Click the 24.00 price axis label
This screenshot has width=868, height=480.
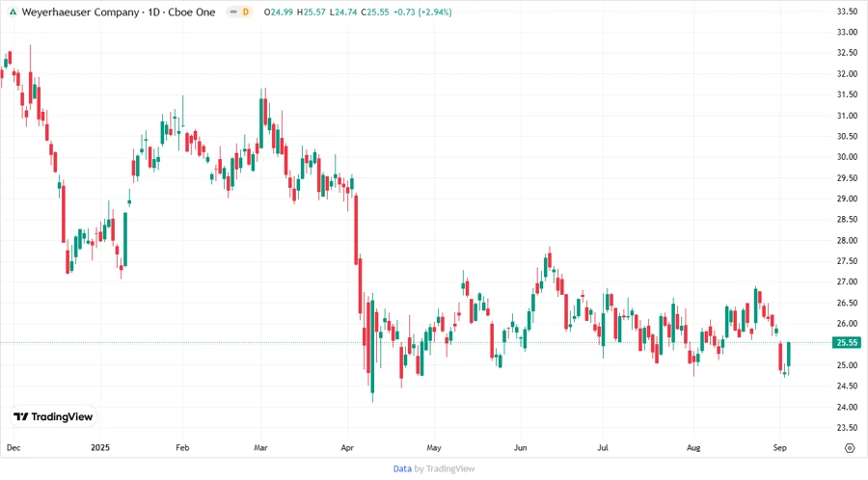pos(847,407)
